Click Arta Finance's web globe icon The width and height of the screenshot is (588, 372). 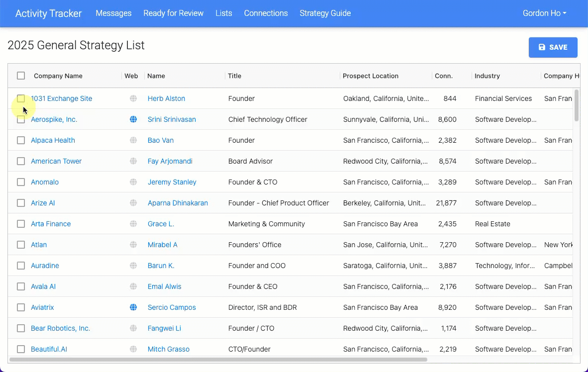(133, 224)
